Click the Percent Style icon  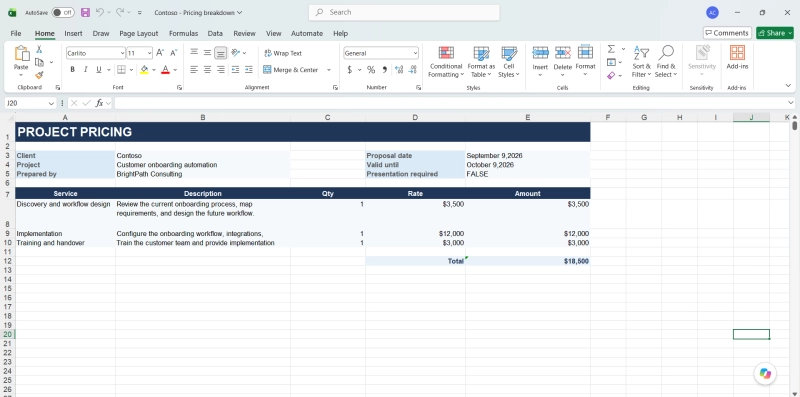(371, 69)
